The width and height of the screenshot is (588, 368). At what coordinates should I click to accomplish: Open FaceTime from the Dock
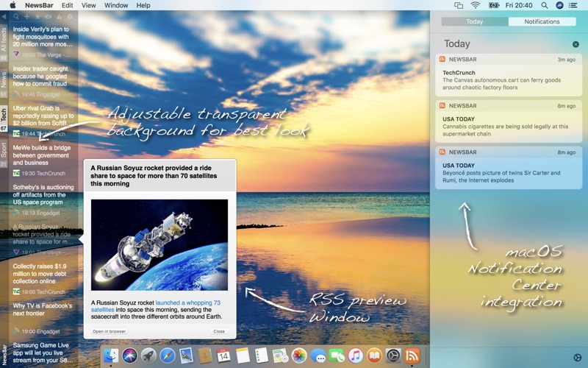[x=337, y=355]
